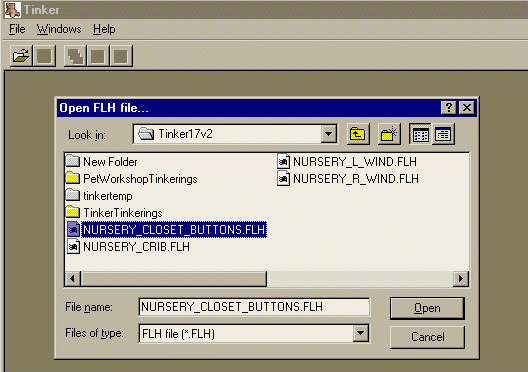
Task: Open the Windows menu
Action: click(59, 29)
